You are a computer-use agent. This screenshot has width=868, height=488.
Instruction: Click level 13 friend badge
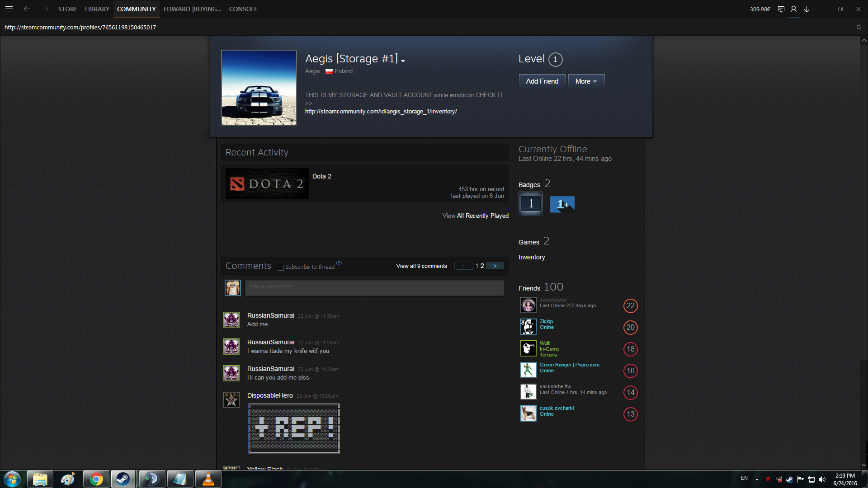coord(630,414)
